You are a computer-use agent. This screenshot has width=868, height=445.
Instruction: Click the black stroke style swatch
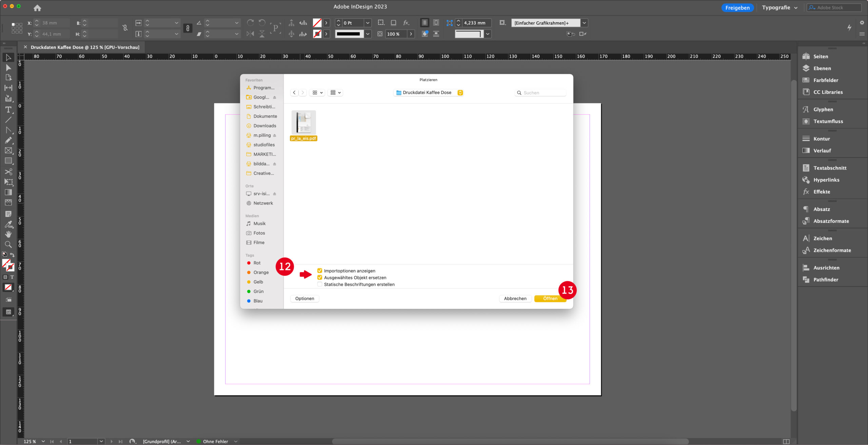tap(349, 34)
